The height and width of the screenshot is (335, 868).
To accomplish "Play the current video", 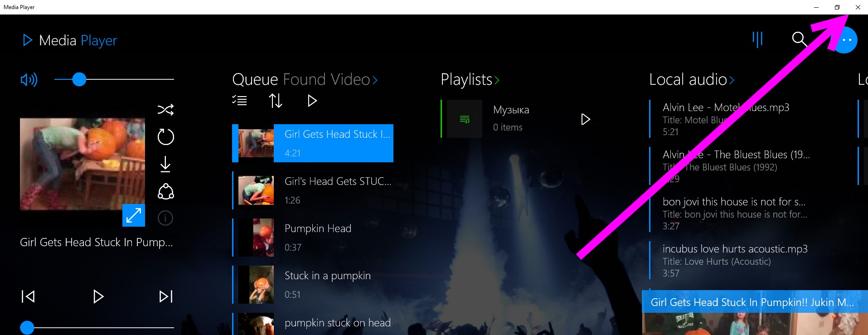I will coord(98,296).
